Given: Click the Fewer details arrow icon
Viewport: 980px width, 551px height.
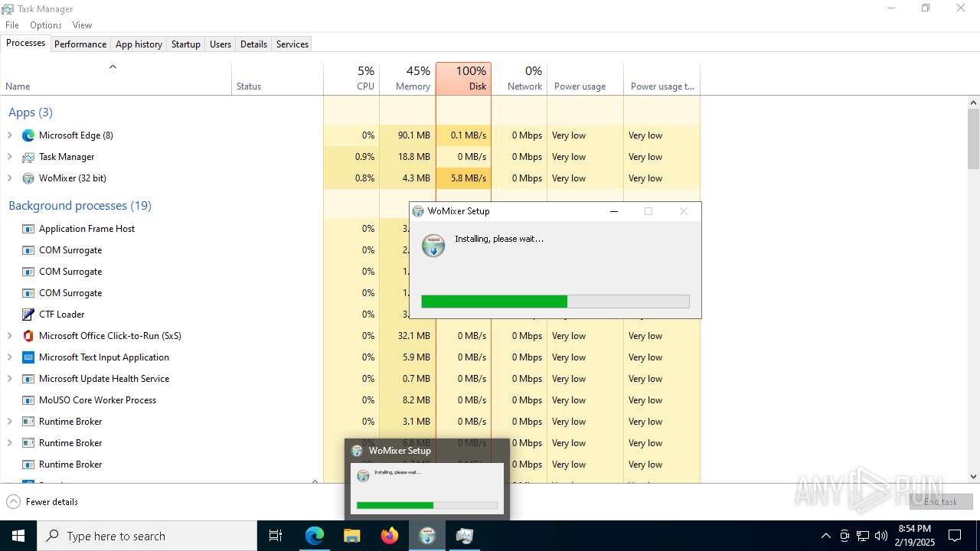Looking at the screenshot, I should pyautogui.click(x=14, y=502).
